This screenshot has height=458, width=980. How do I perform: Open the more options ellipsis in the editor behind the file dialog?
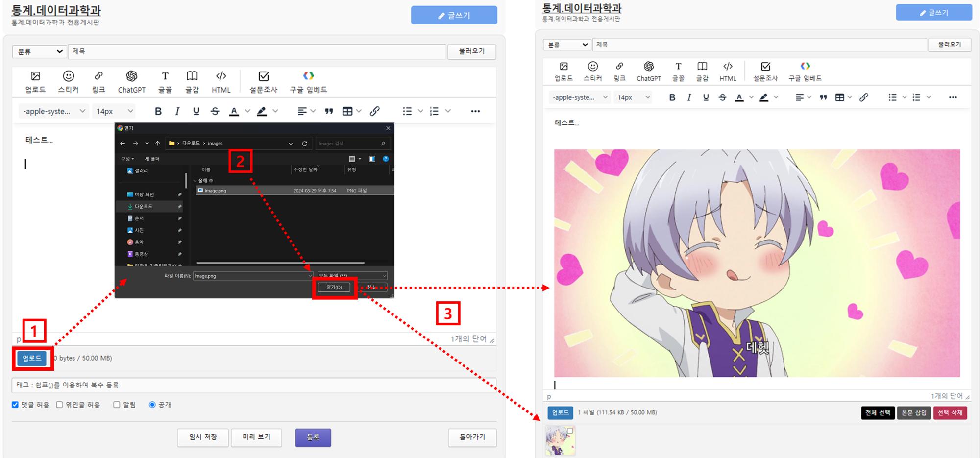click(475, 111)
